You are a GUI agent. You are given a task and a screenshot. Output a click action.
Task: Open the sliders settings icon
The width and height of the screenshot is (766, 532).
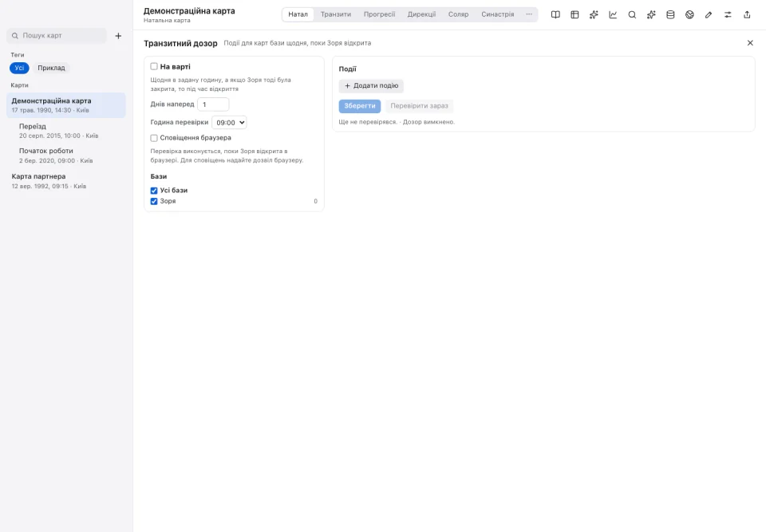[728, 14]
